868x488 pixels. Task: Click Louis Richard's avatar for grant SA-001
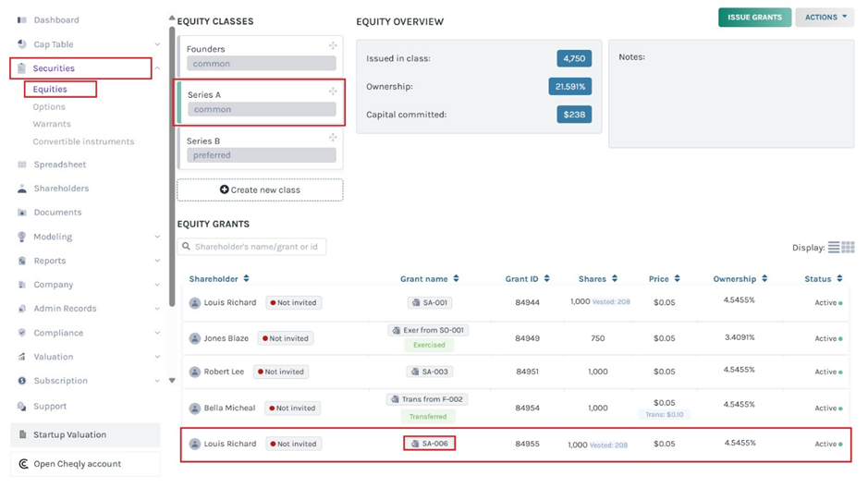pos(195,303)
